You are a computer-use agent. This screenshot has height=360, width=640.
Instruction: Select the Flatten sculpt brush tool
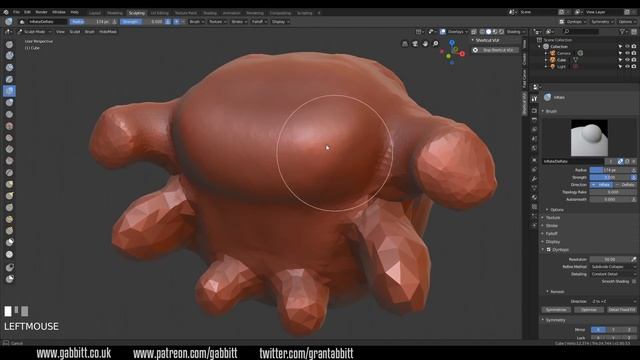9,138
